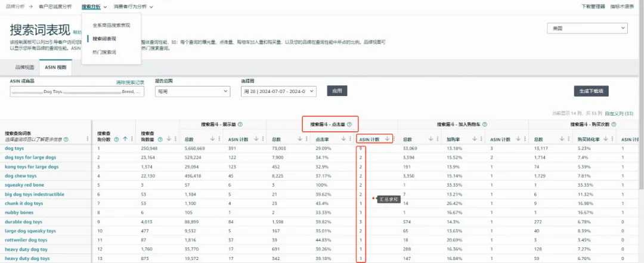
Task: Select 全系商品搜索表现 menu entry
Action: tap(112, 25)
